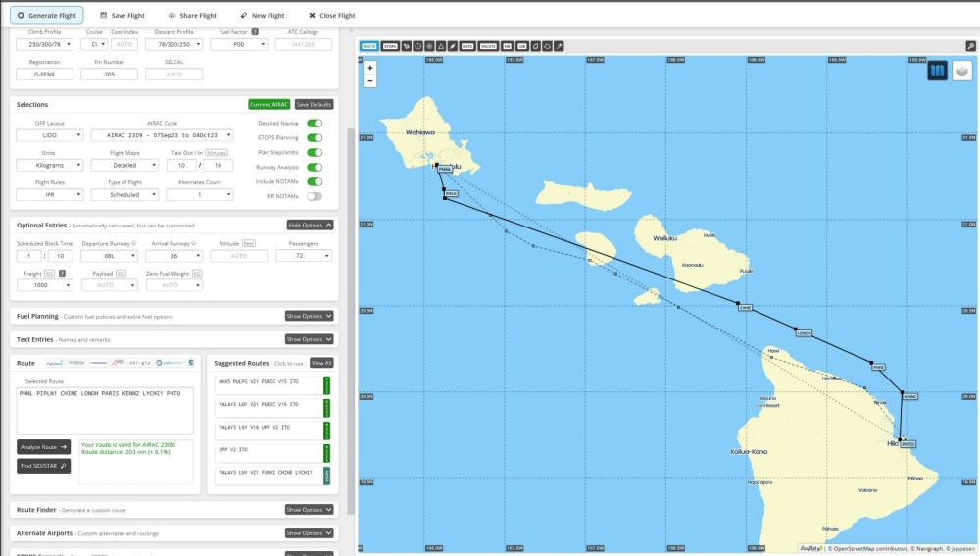Click the first route source logo icon

[x=54, y=363]
